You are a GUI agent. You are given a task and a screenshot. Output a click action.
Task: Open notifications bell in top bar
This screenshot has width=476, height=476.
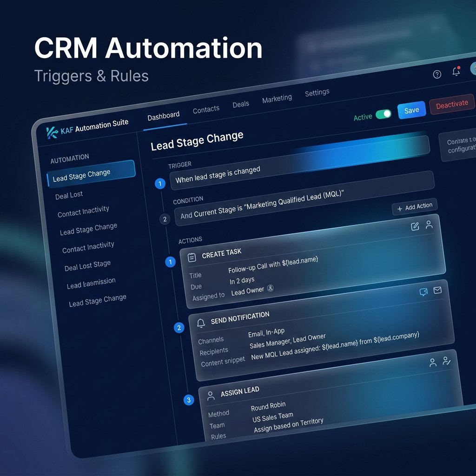[x=456, y=71]
